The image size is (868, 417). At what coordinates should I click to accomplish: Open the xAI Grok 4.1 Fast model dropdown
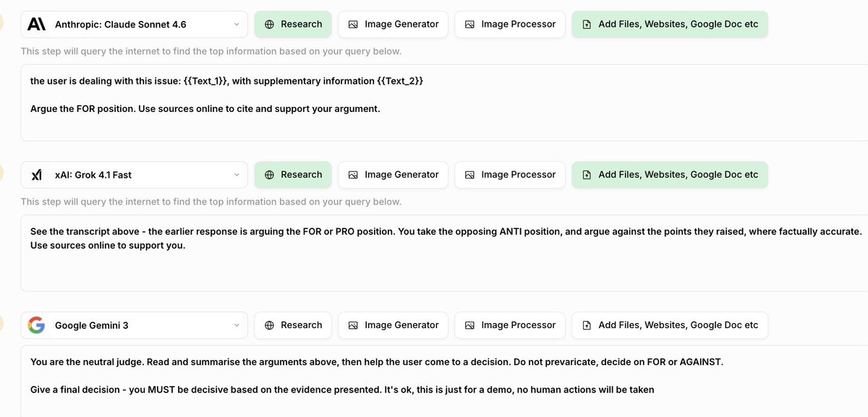[134, 175]
